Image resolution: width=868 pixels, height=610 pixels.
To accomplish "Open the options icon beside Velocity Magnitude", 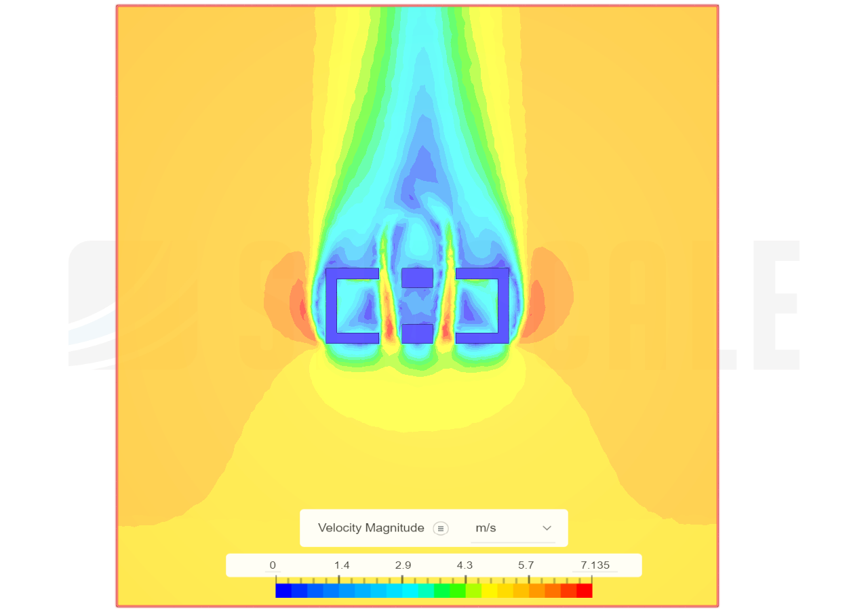I will tap(441, 529).
